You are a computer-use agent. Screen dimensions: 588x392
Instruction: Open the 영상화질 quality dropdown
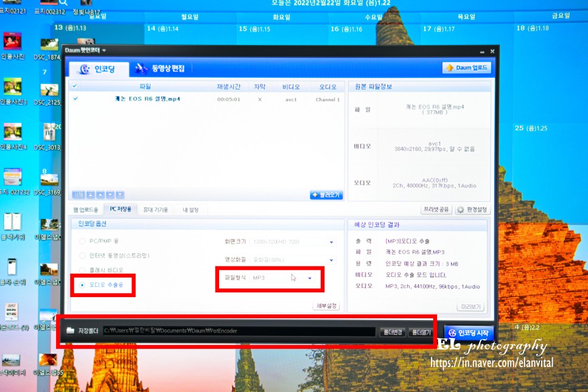click(x=331, y=259)
